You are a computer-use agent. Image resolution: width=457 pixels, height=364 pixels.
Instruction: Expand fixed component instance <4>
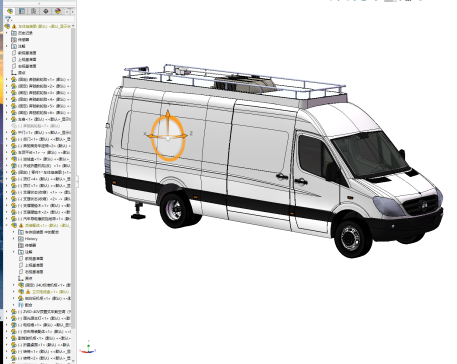pyautogui.click(x=7, y=99)
